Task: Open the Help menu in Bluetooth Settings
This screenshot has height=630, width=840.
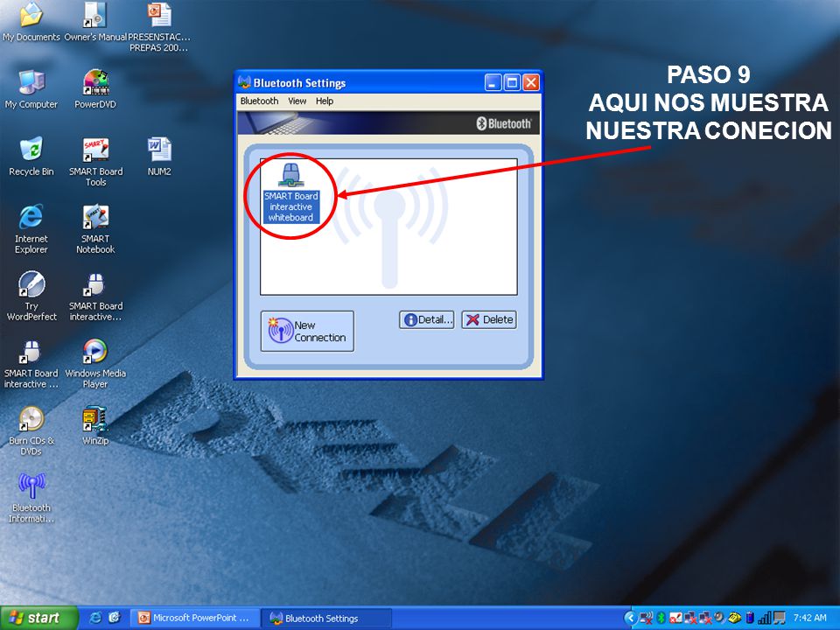Action: [x=324, y=101]
